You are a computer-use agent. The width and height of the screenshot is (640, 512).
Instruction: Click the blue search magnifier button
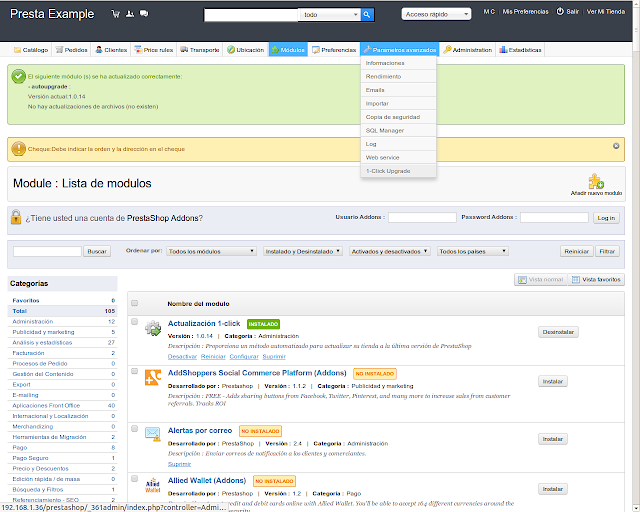click(367, 15)
